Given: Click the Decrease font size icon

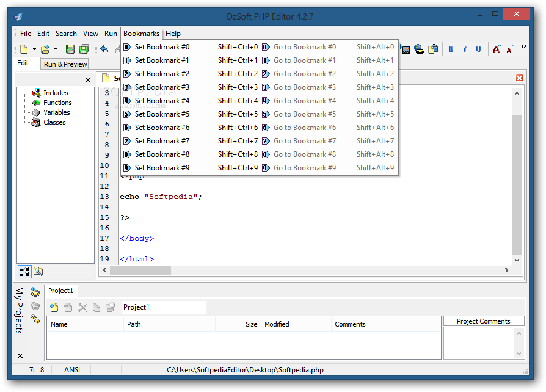Looking at the screenshot, I should click(510, 49).
